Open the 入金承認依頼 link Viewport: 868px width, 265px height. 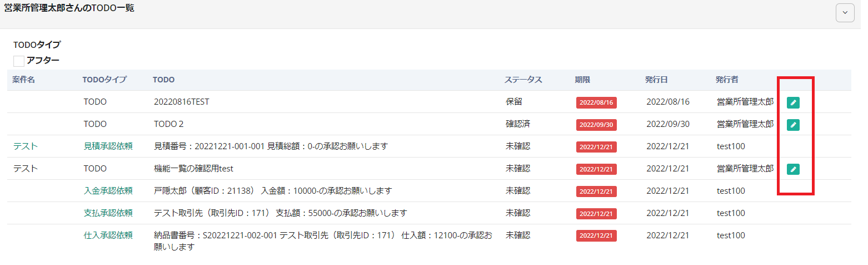108,191
